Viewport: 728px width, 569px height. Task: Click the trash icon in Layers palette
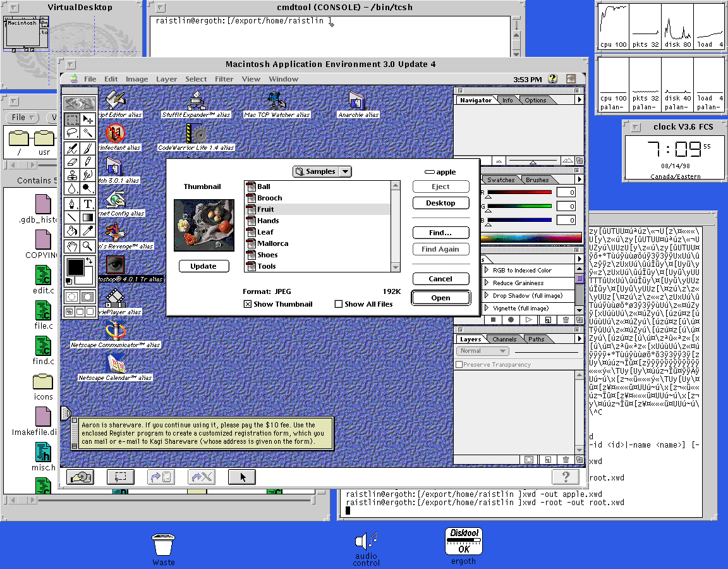(x=566, y=460)
